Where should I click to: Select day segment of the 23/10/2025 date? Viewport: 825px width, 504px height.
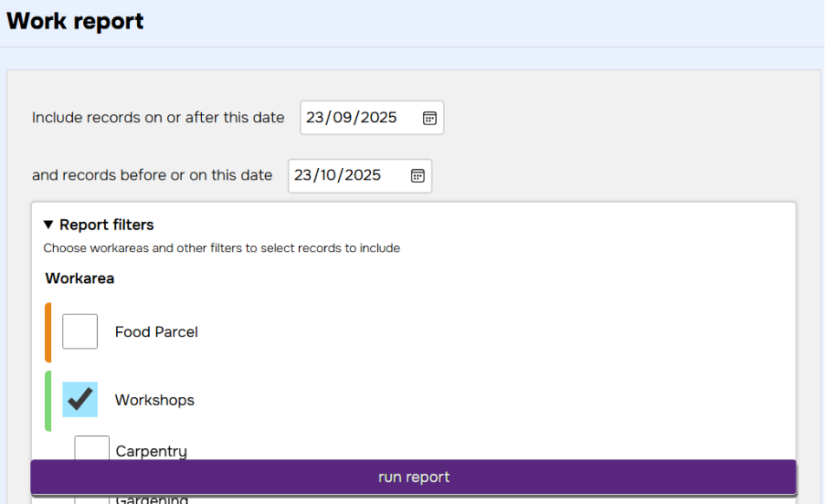tap(303, 175)
